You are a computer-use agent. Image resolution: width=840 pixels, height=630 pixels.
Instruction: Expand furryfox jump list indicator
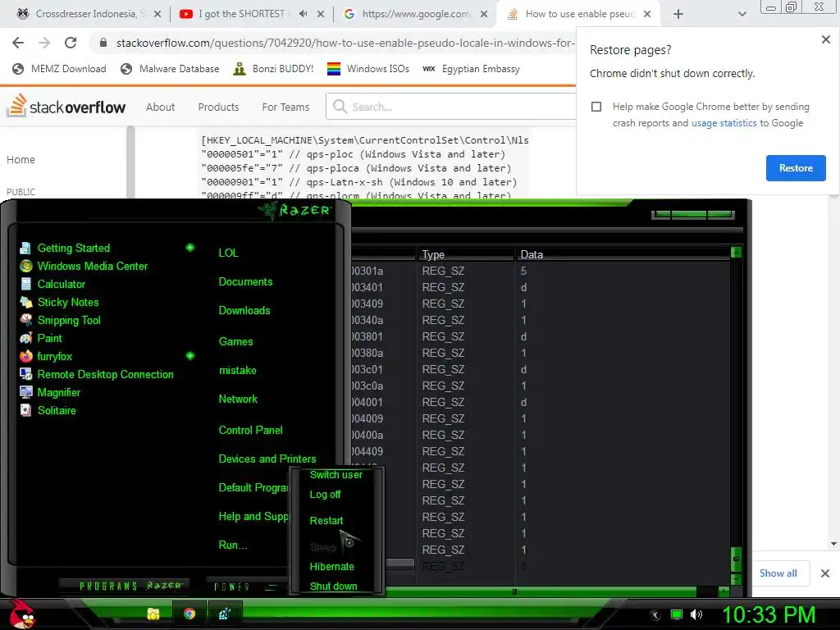pos(190,356)
